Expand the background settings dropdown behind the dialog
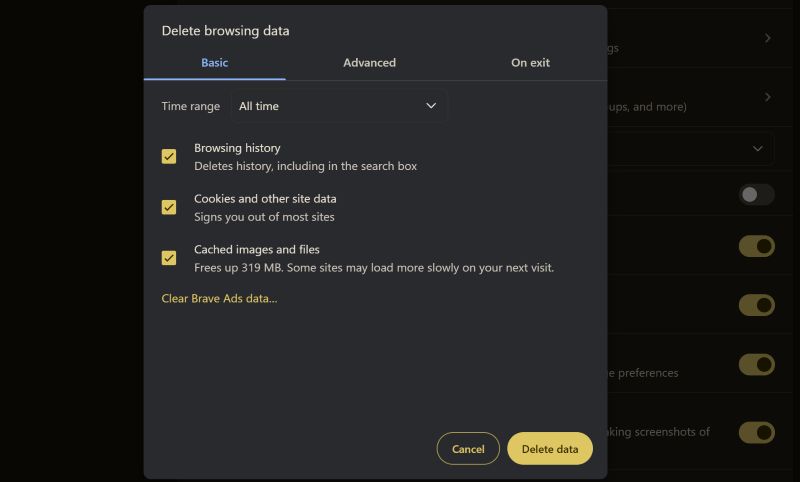Viewport: 800px width, 482px height. 757,148
